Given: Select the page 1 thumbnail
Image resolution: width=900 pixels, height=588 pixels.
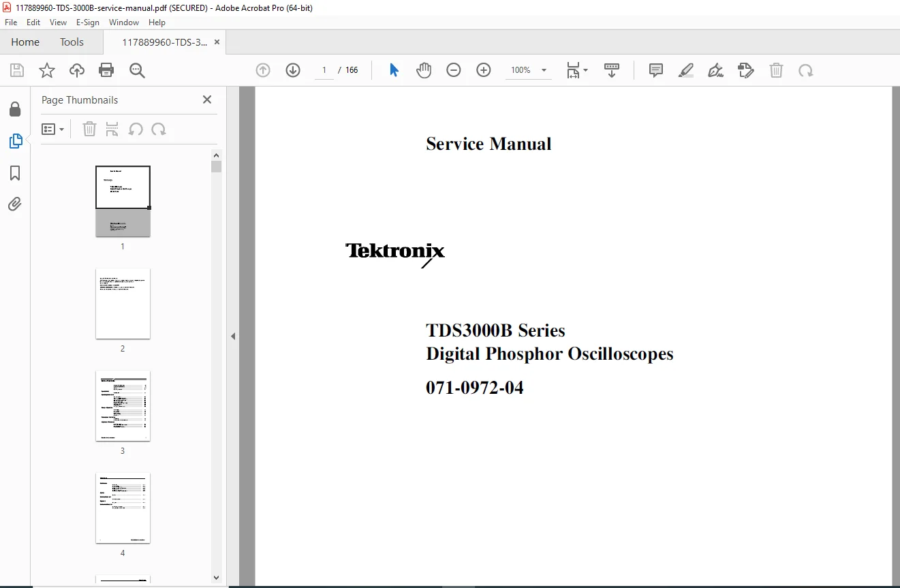Looking at the screenshot, I should coord(123,201).
